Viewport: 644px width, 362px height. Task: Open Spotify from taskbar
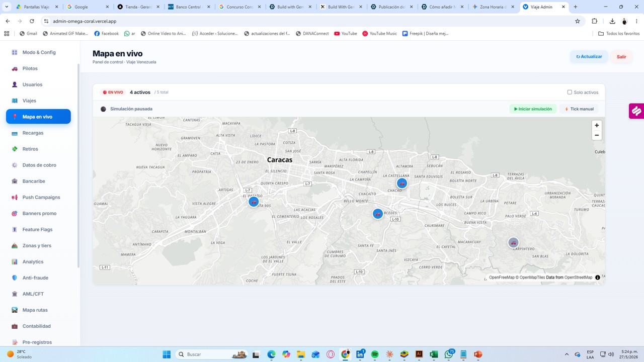pyautogui.click(x=375, y=354)
